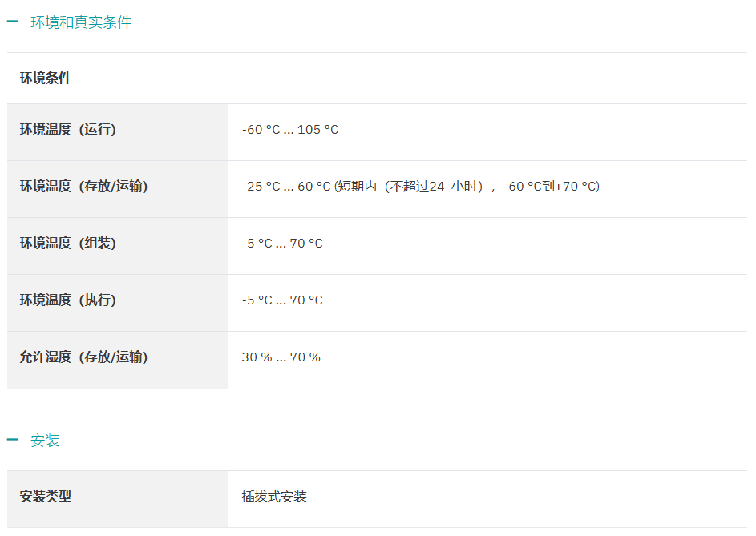
Task: Click the 环境温度（组装） label cell
Action: [68, 244]
